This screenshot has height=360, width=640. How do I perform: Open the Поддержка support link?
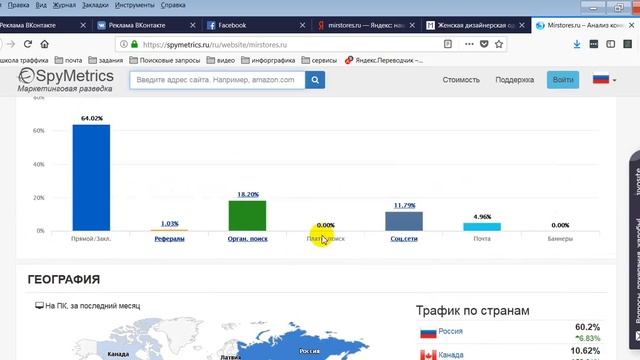pos(515,80)
